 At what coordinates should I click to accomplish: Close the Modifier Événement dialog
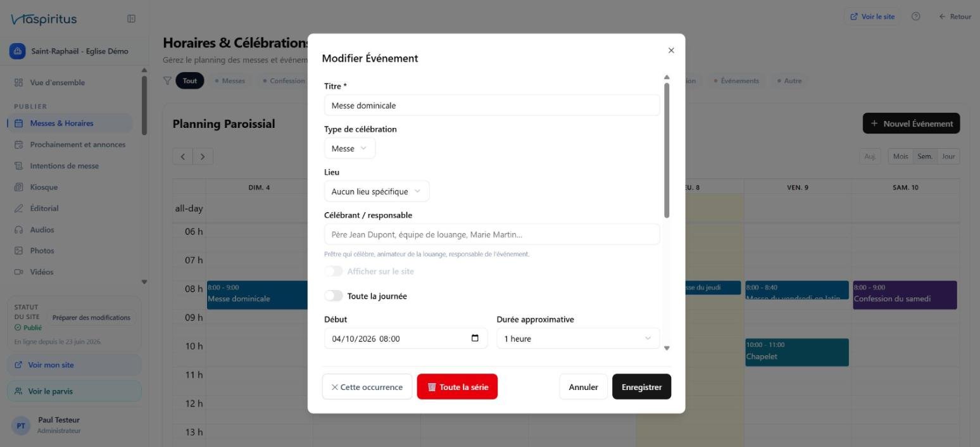coord(671,50)
